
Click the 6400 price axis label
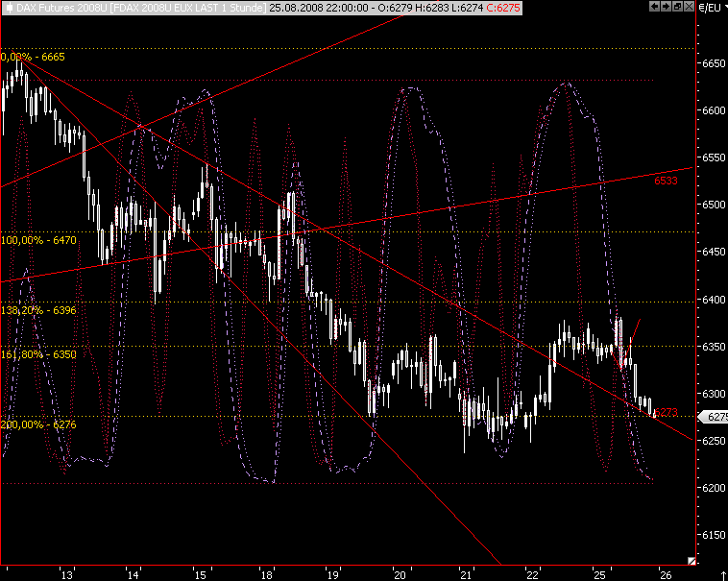pos(714,300)
